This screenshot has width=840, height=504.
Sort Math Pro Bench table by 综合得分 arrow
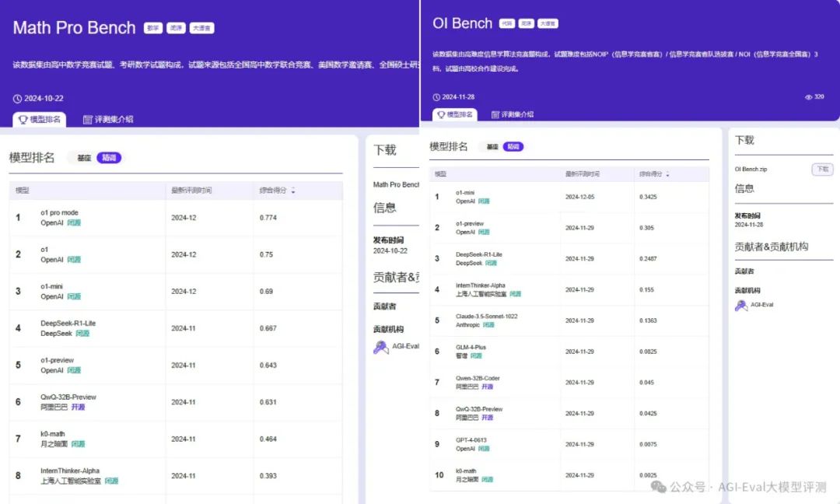coord(293,191)
